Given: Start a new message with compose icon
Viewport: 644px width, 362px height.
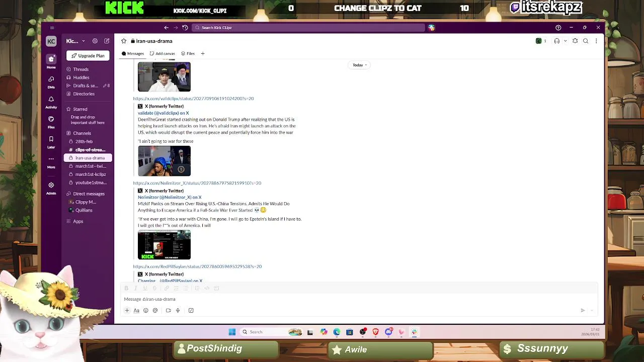Looking at the screenshot, I should click(107, 41).
